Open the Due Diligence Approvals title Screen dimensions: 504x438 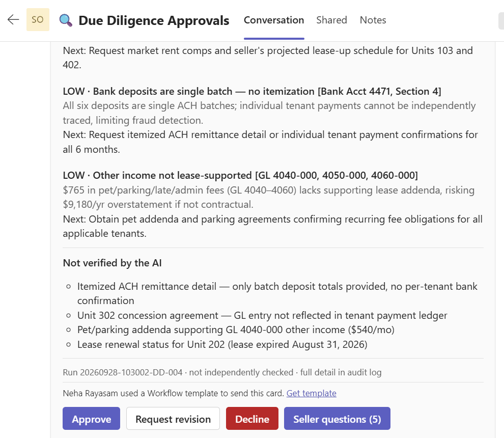(154, 20)
